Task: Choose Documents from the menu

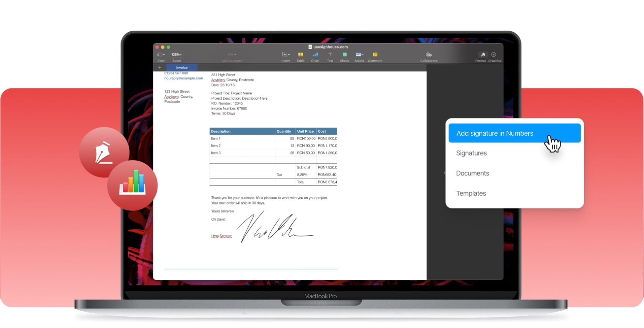Action: tap(472, 173)
